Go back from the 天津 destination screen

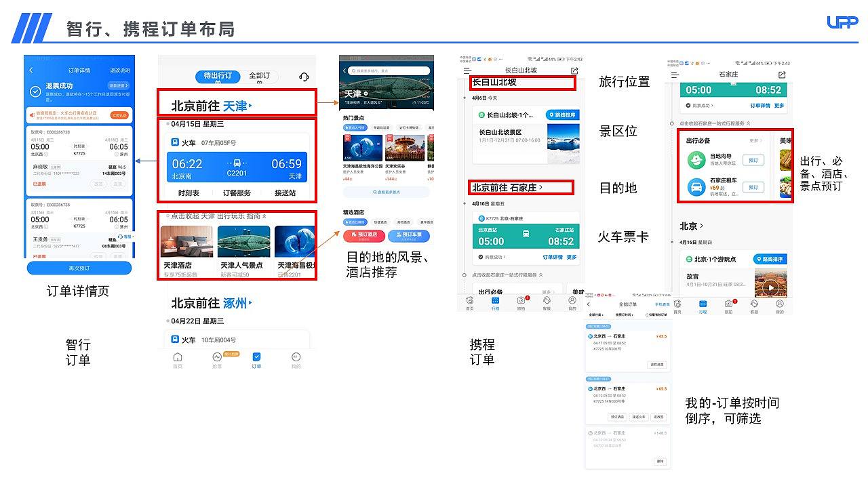[x=344, y=70]
